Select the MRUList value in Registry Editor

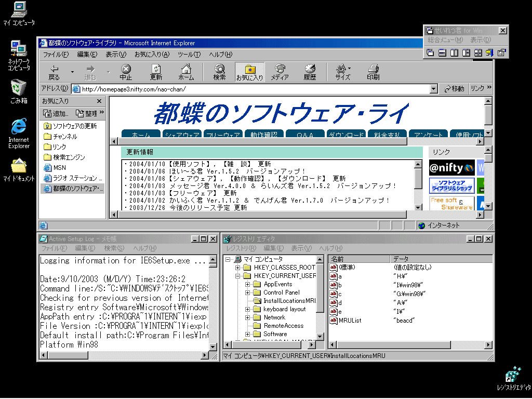[x=350, y=320]
